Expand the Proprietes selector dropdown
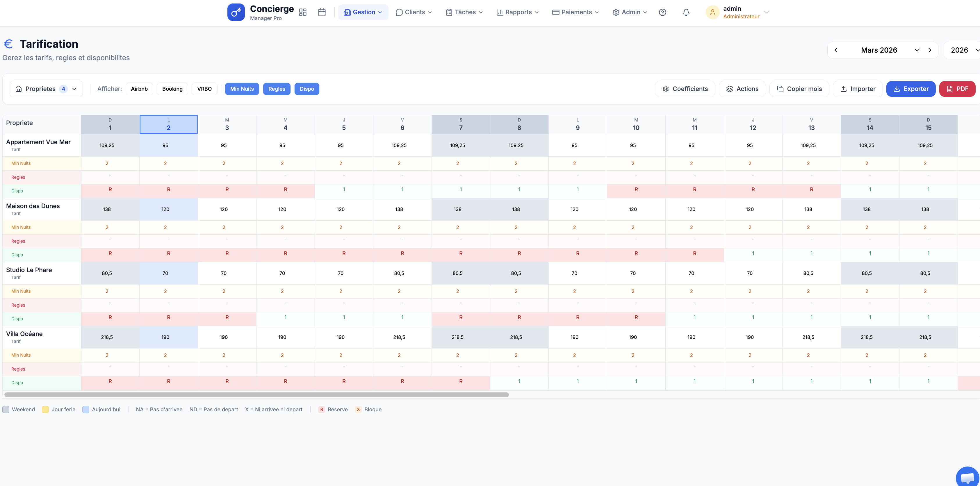This screenshot has width=980, height=486. click(x=74, y=89)
